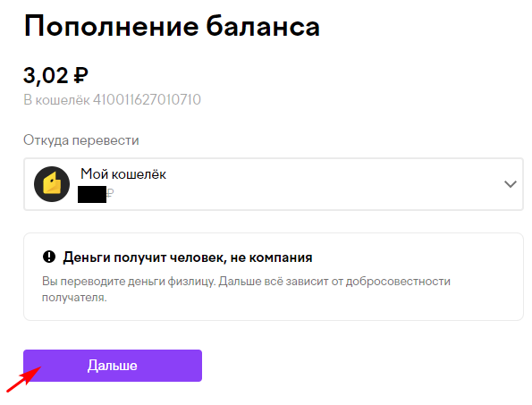Click the warning notice box
532x405 pixels.
pyautogui.click(x=273, y=276)
